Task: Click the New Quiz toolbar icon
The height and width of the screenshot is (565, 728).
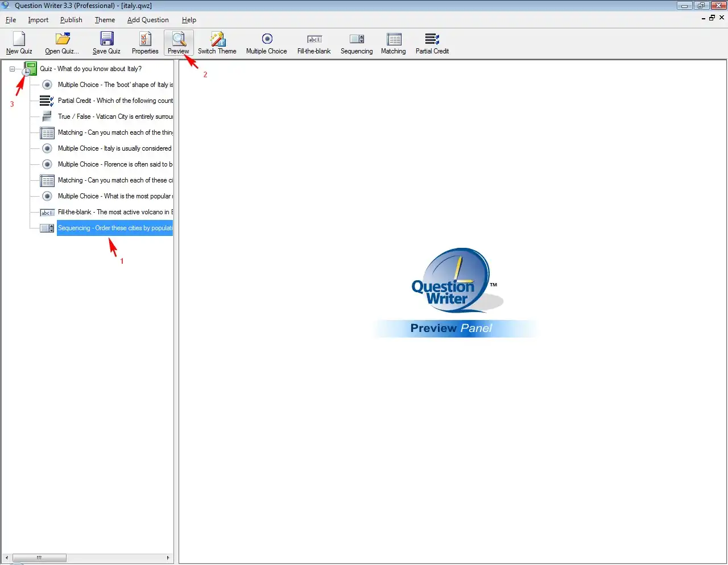Action: [x=19, y=39]
